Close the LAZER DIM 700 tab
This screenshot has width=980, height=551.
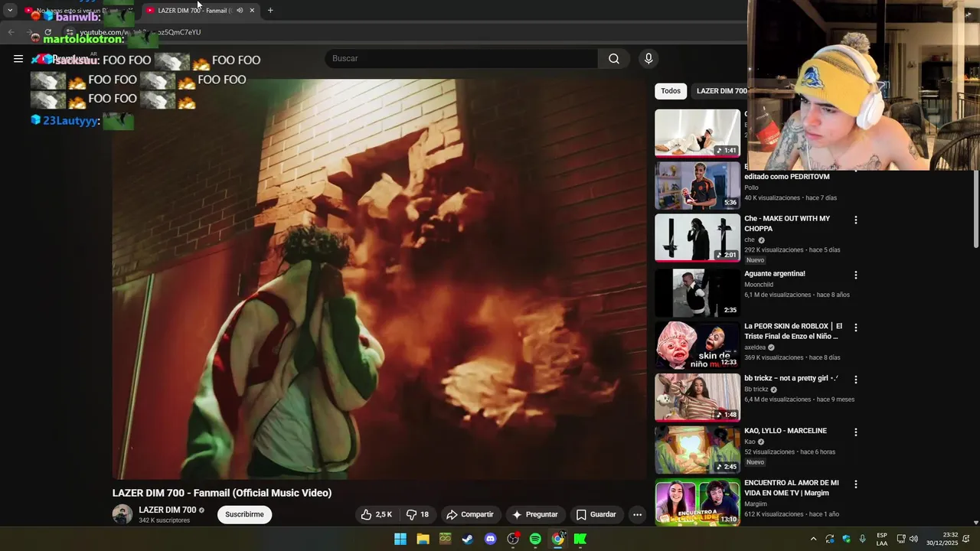click(x=252, y=10)
